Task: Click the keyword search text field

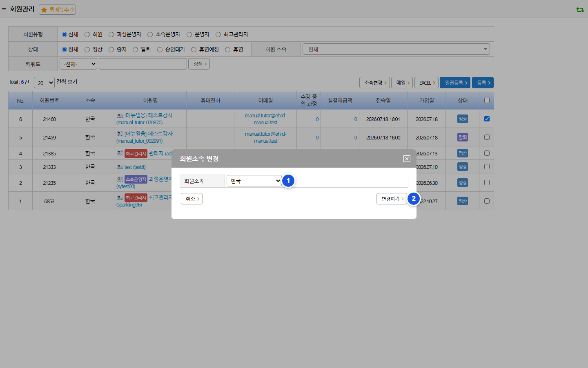Action: [143, 64]
